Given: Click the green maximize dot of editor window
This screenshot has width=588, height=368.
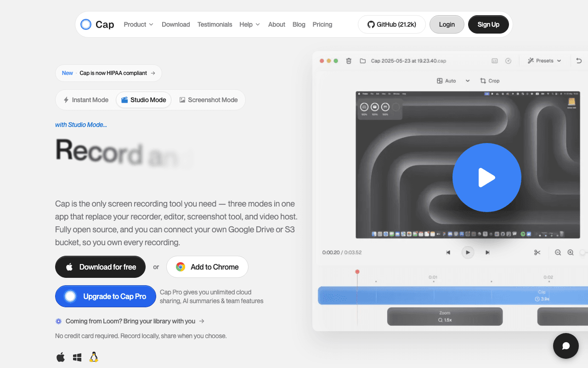Looking at the screenshot, I should click(x=336, y=61).
